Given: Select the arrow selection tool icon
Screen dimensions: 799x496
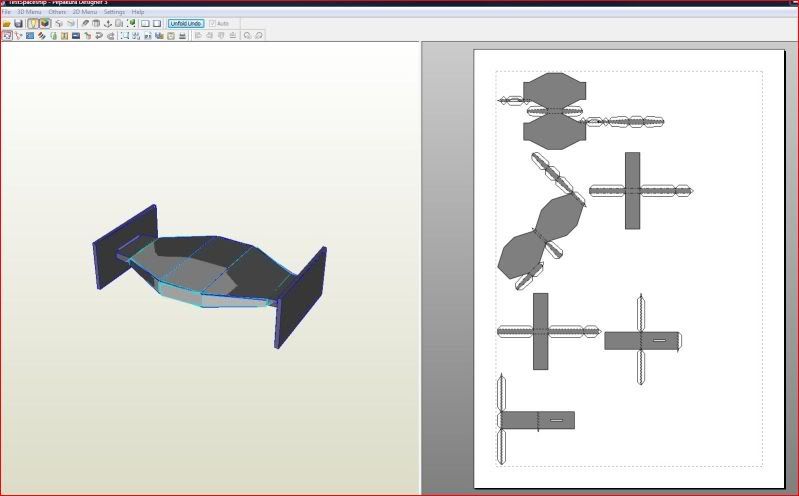Looking at the screenshot, I should pos(7,36).
